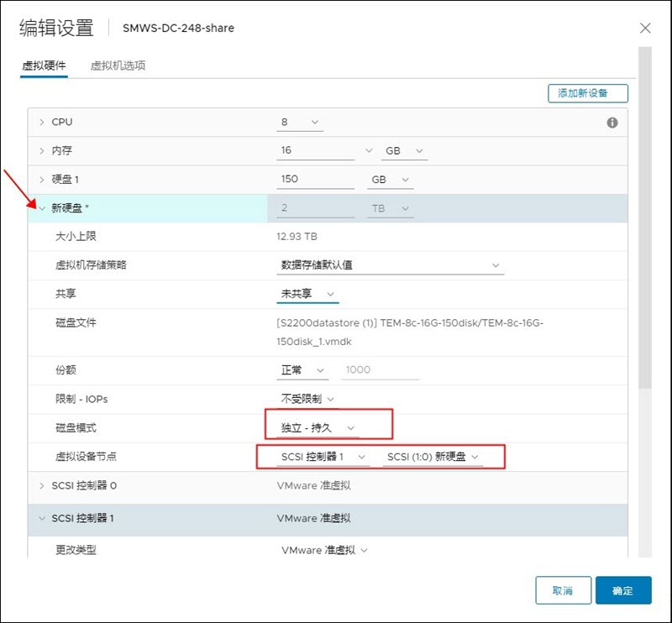This screenshot has height=623, width=672.
Task: Click 确定 to confirm settings
Action: click(x=622, y=590)
